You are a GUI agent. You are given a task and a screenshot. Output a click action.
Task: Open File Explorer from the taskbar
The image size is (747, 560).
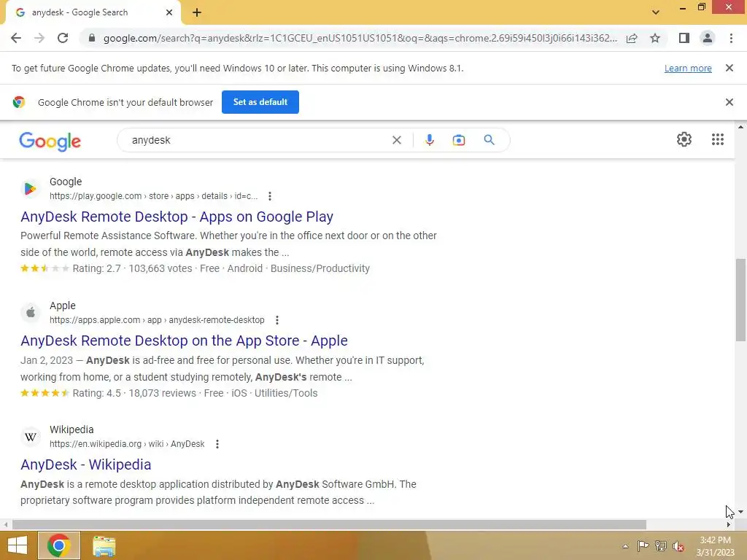pyautogui.click(x=104, y=545)
